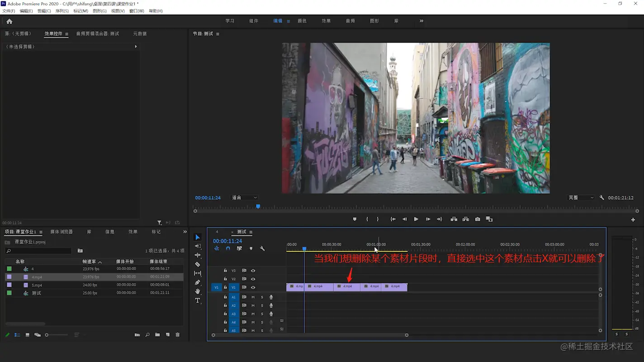Open timeline wrench display settings
644x362 pixels.
coord(262,249)
